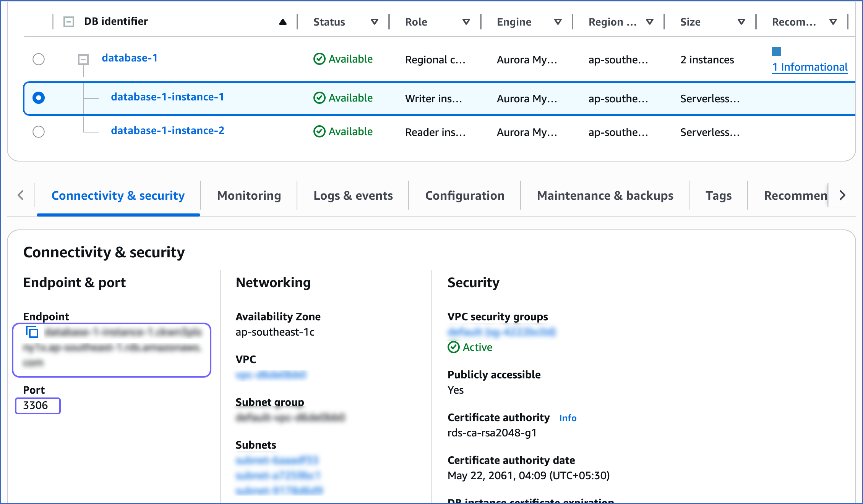Screen dimensions: 863x504
Task: Open the database-1-instance-1 link
Action: tap(167, 97)
